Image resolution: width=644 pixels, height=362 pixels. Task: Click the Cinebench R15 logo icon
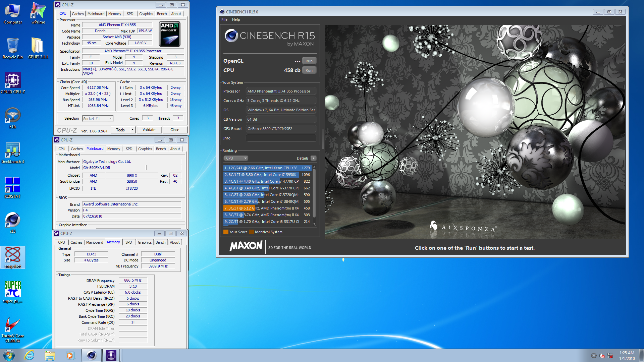coord(231,35)
